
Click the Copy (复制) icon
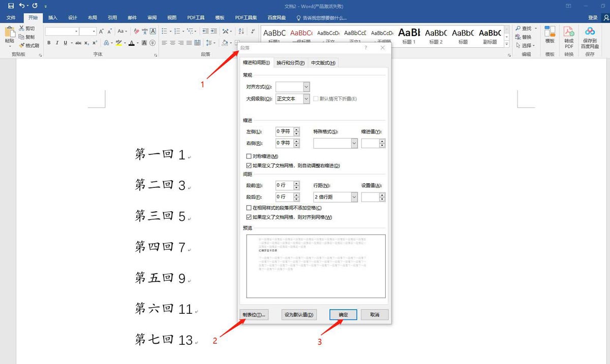(x=21, y=37)
